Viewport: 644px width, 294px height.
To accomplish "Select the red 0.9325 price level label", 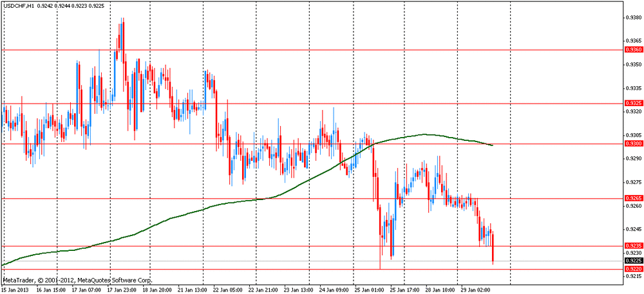I will pyautogui.click(x=634, y=103).
